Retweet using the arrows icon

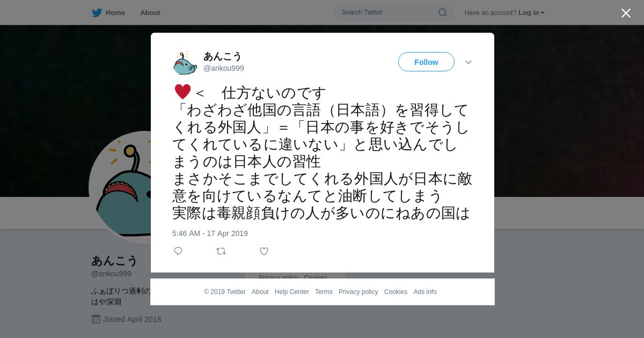point(221,251)
